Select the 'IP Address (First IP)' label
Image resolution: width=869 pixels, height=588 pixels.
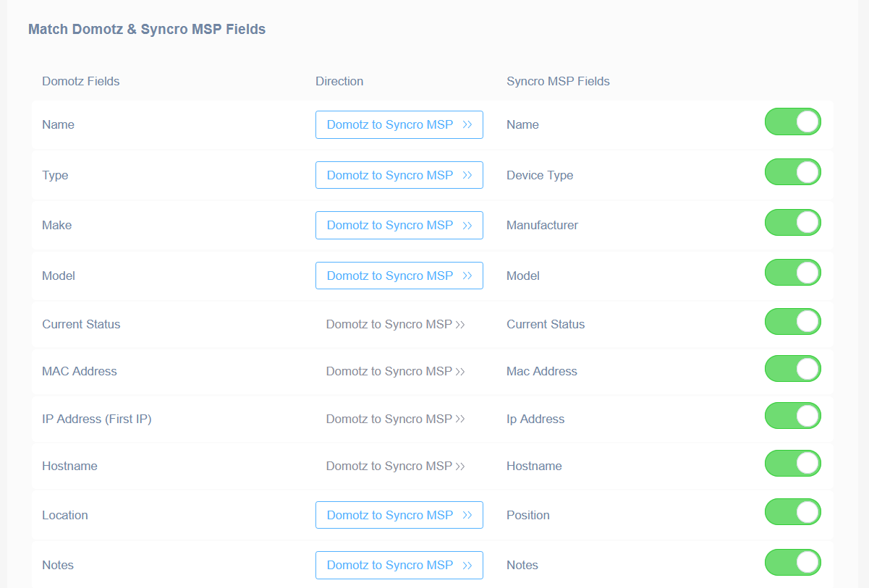click(97, 419)
